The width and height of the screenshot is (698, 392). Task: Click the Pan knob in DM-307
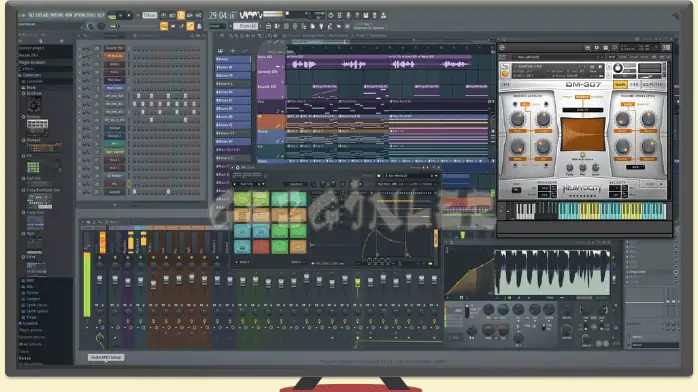[x=582, y=167]
